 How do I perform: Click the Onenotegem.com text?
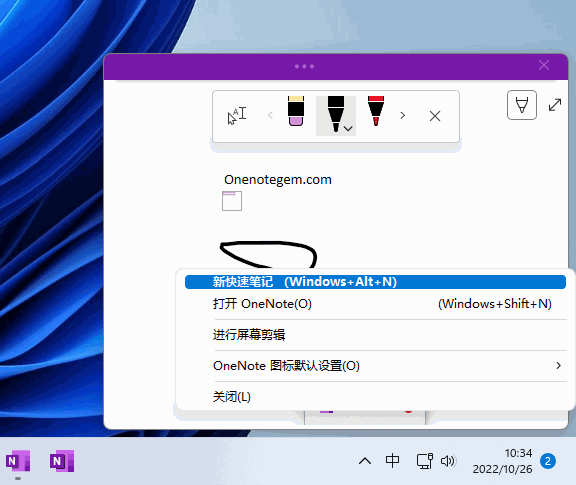(278, 180)
